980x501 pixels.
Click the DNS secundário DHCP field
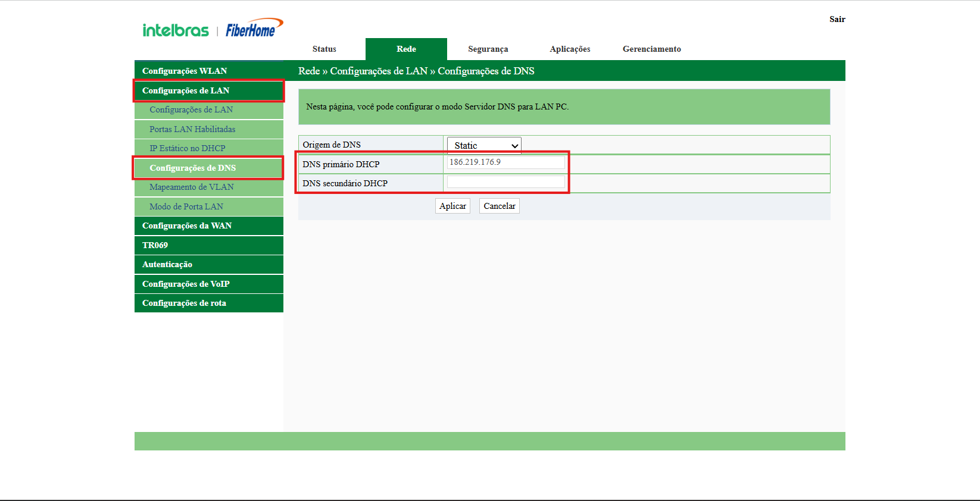click(x=505, y=182)
